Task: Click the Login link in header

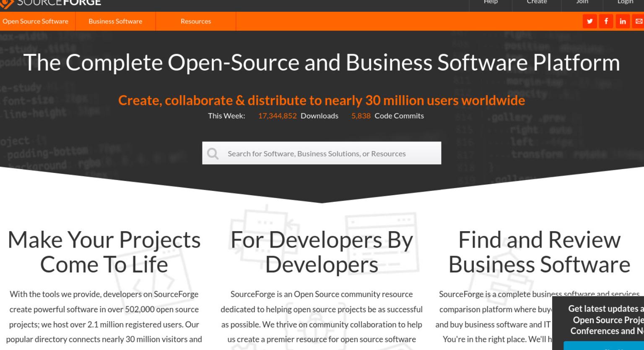Action: click(625, 3)
